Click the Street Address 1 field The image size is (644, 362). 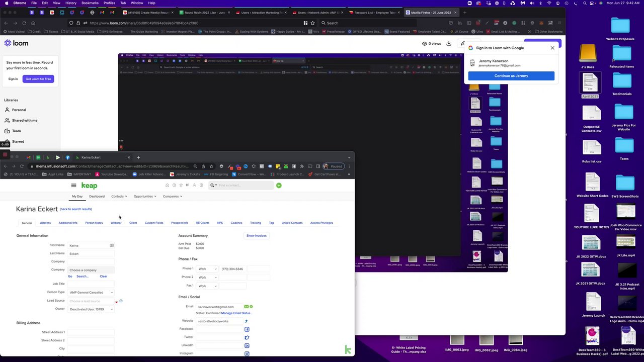point(91,332)
